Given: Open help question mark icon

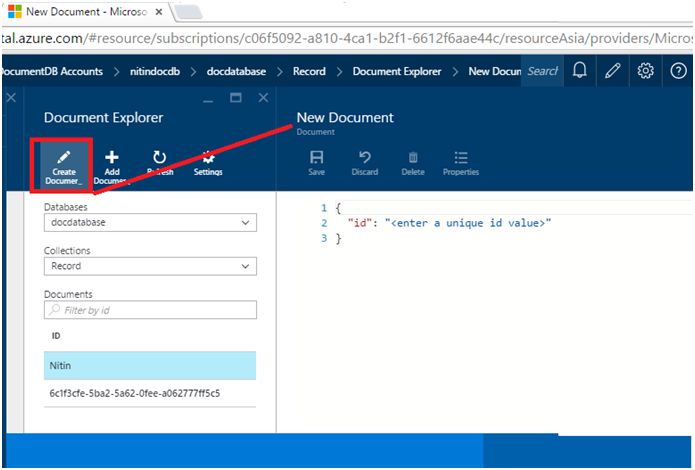Looking at the screenshot, I should pos(678,70).
